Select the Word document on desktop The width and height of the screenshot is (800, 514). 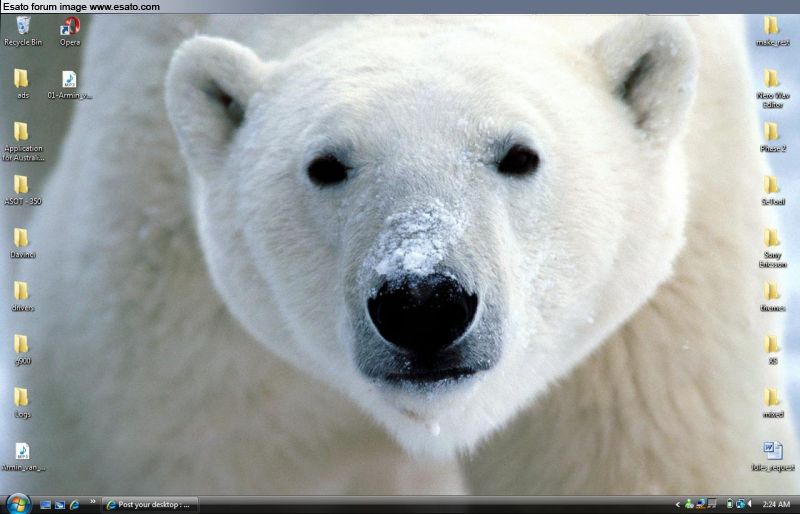pyautogui.click(x=772, y=457)
